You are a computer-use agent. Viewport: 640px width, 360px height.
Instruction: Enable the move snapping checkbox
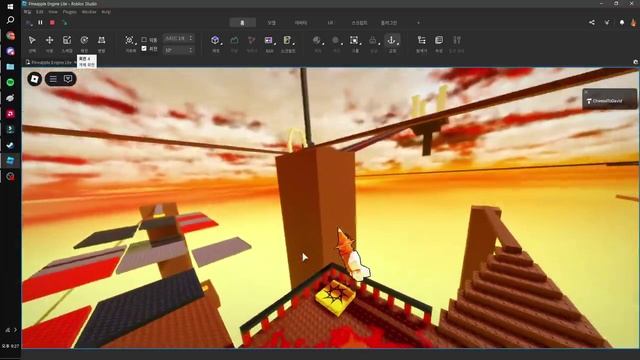[144, 40]
